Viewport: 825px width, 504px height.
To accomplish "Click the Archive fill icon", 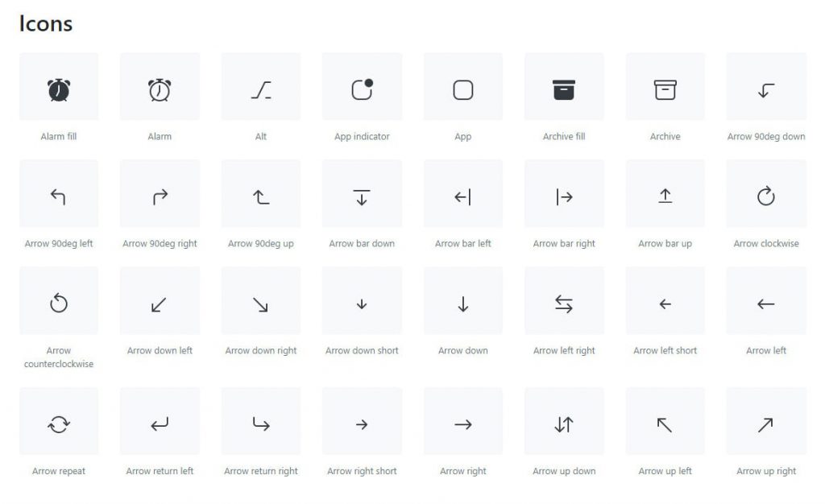I will [563, 90].
